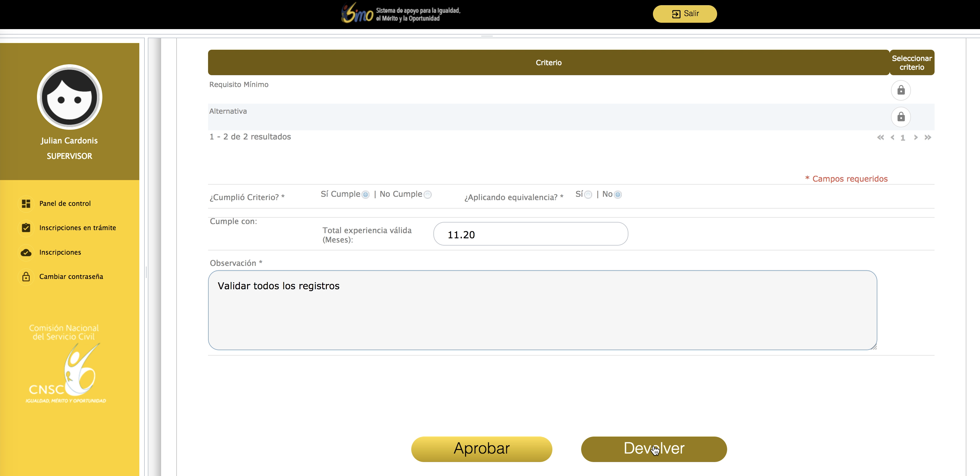Click the Inscripciones cloud icon
This screenshot has height=476, width=980.
coord(26,253)
